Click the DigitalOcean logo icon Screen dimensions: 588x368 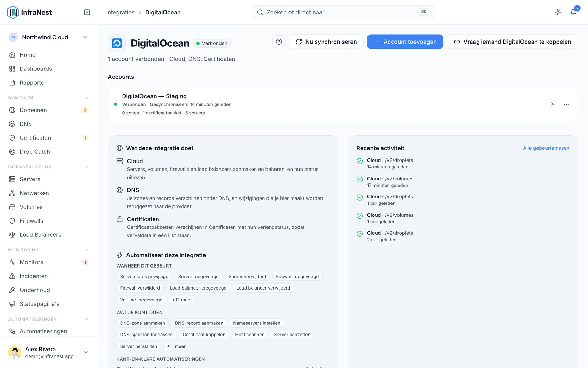pyautogui.click(x=117, y=43)
